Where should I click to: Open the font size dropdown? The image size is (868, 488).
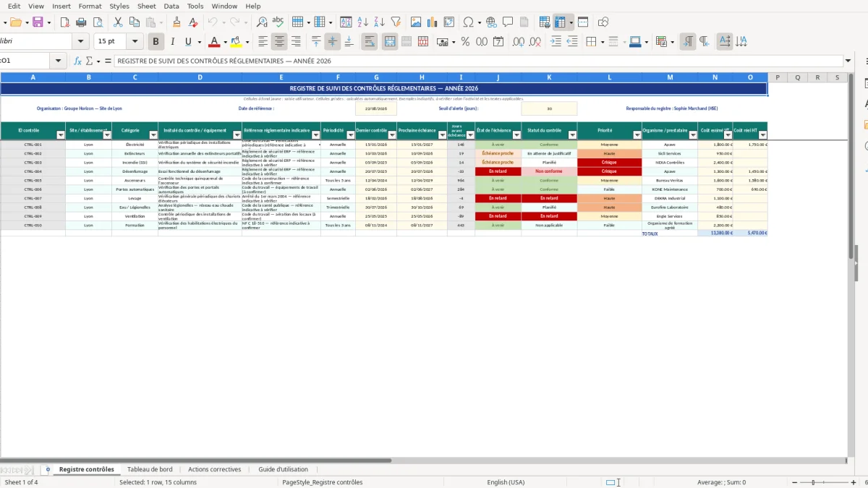click(x=135, y=42)
